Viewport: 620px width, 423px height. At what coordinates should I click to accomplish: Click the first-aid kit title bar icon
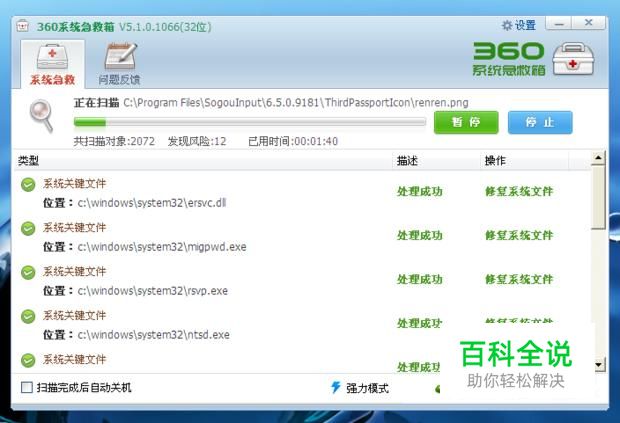[23, 26]
